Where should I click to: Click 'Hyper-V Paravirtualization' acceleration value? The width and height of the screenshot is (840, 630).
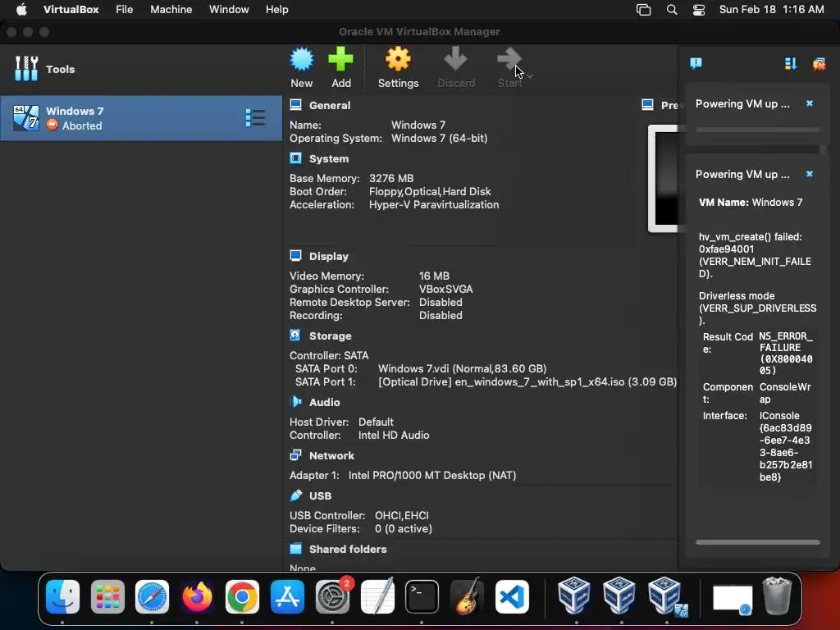pos(433,204)
